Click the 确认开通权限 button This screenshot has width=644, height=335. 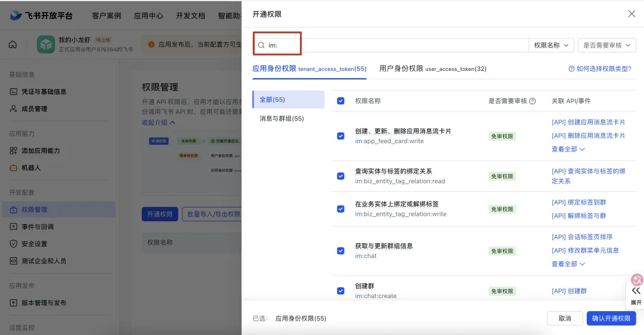611,318
